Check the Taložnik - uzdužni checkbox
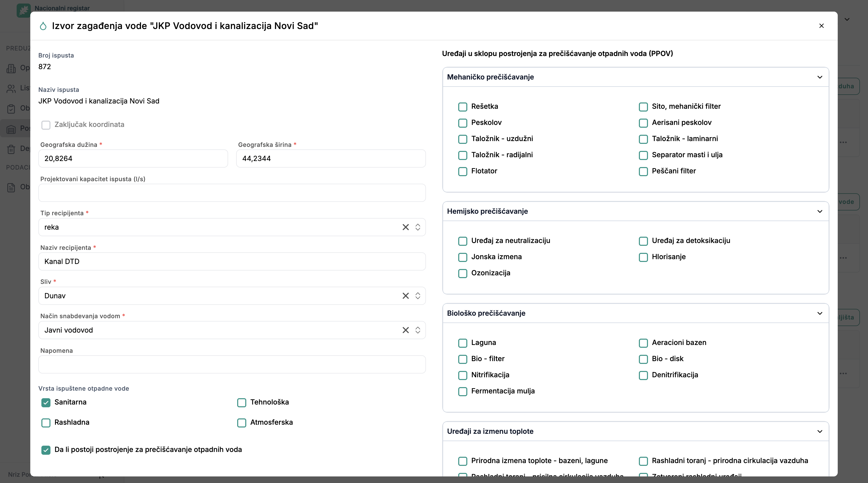This screenshot has width=868, height=483. 463,139
